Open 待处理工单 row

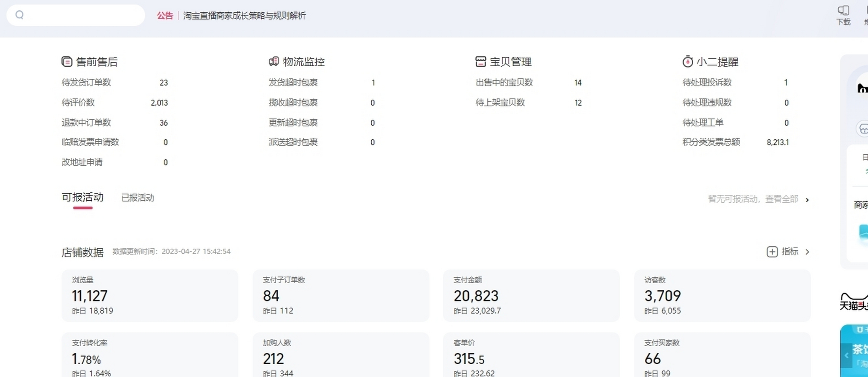[735, 123]
